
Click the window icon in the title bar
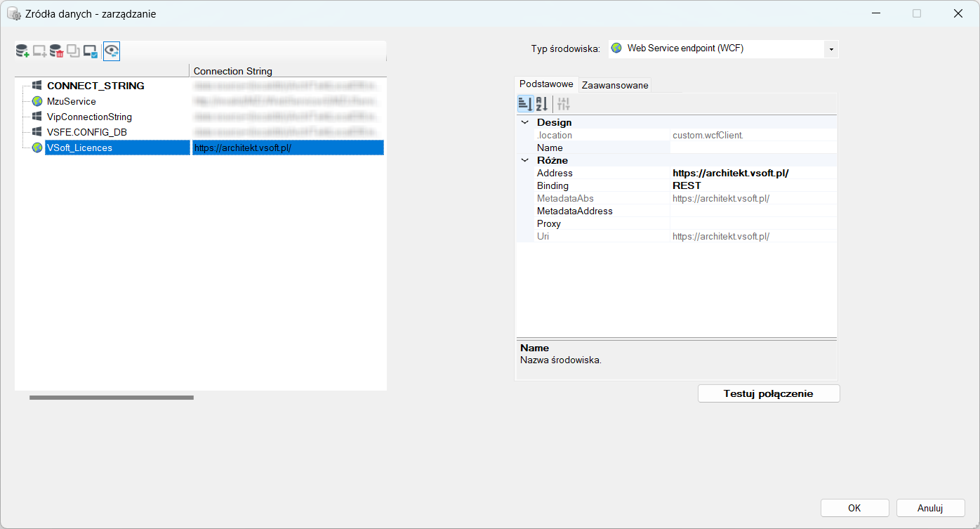point(13,13)
